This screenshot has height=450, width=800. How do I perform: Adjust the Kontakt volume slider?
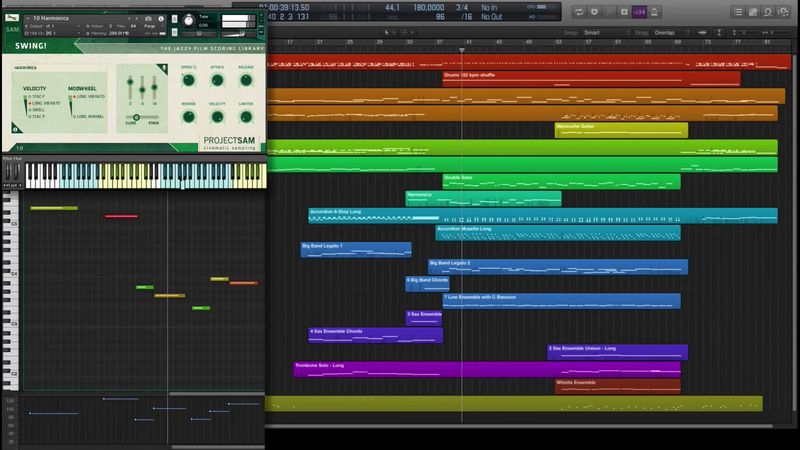click(238, 34)
